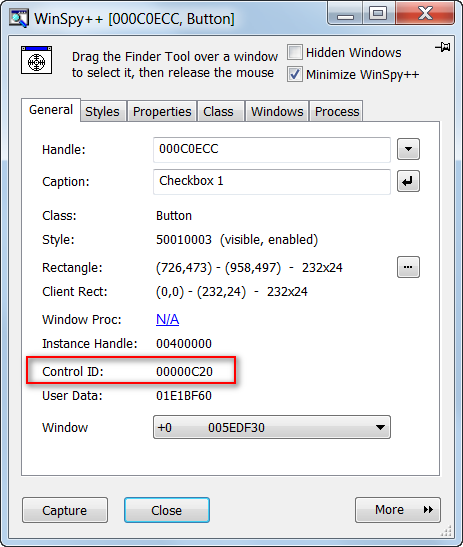Viewport: 463px width, 547px height.
Task: Click into the Caption text field
Action: tap(272, 182)
